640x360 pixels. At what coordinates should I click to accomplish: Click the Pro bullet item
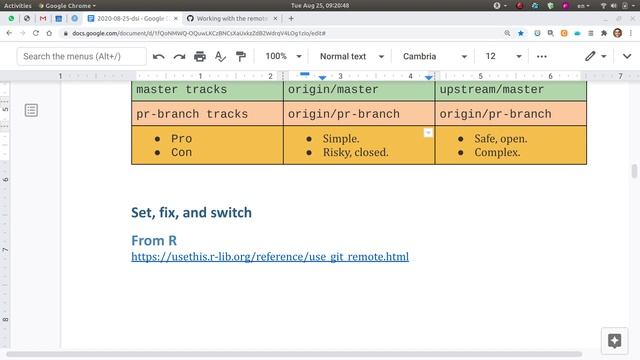(x=182, y=139)
